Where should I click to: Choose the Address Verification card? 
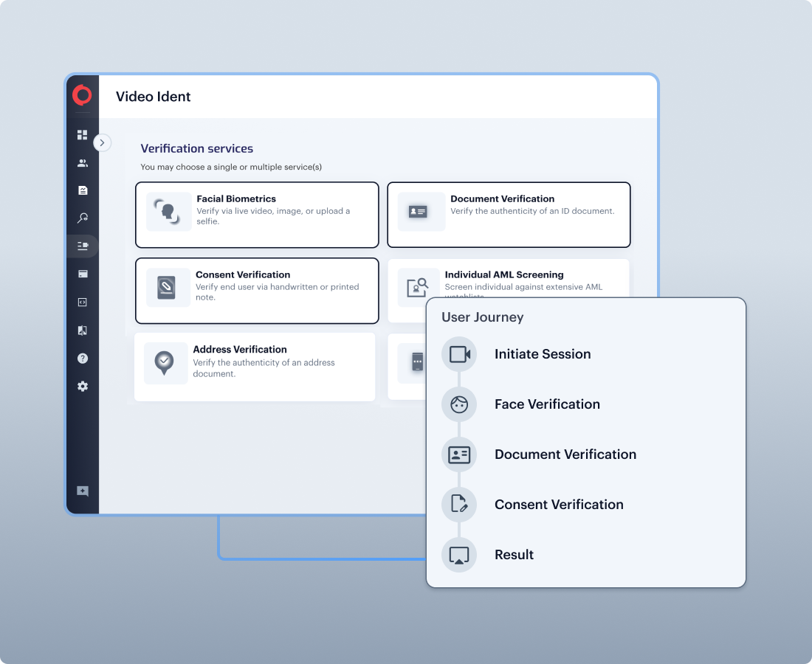(x=255, y=367)
